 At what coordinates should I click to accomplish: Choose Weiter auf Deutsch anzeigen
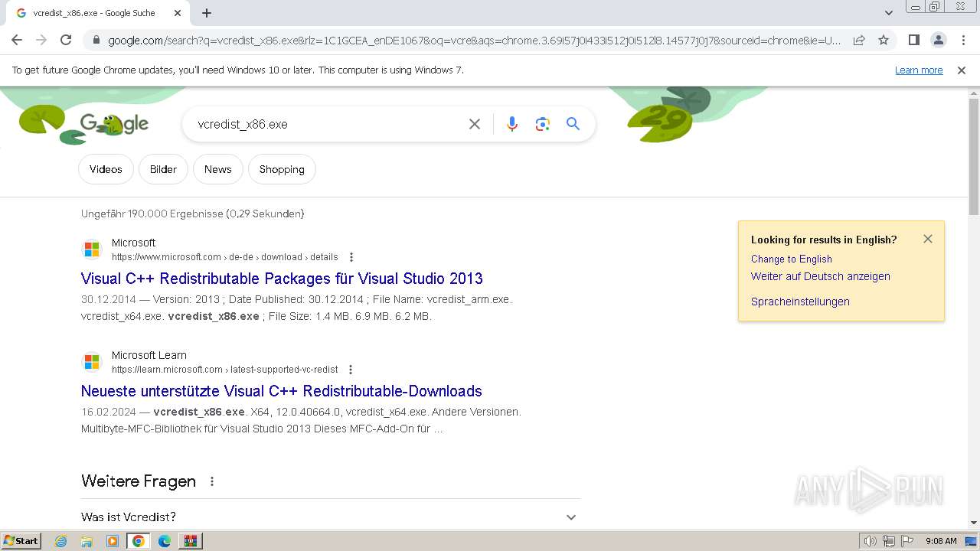coord(821,276)
